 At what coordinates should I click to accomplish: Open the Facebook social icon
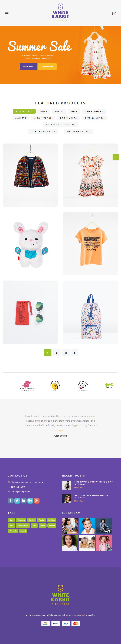coord(11,500)
